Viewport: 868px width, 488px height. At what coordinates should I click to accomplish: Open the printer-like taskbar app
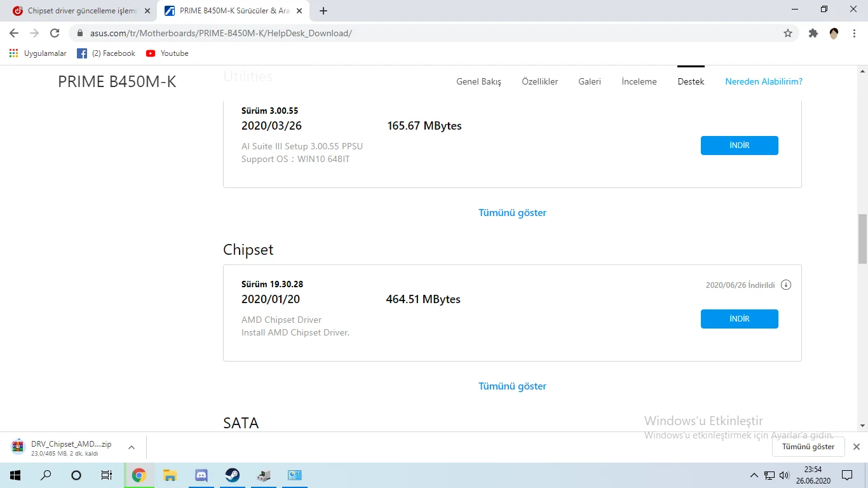pyautogui.click(x=263, y=475)
